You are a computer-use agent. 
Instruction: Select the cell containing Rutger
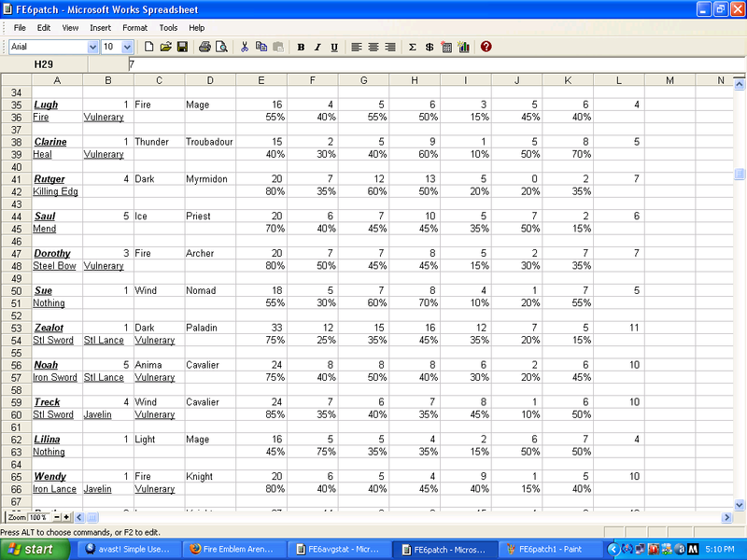pyautogui.click(x=57, y=179)
